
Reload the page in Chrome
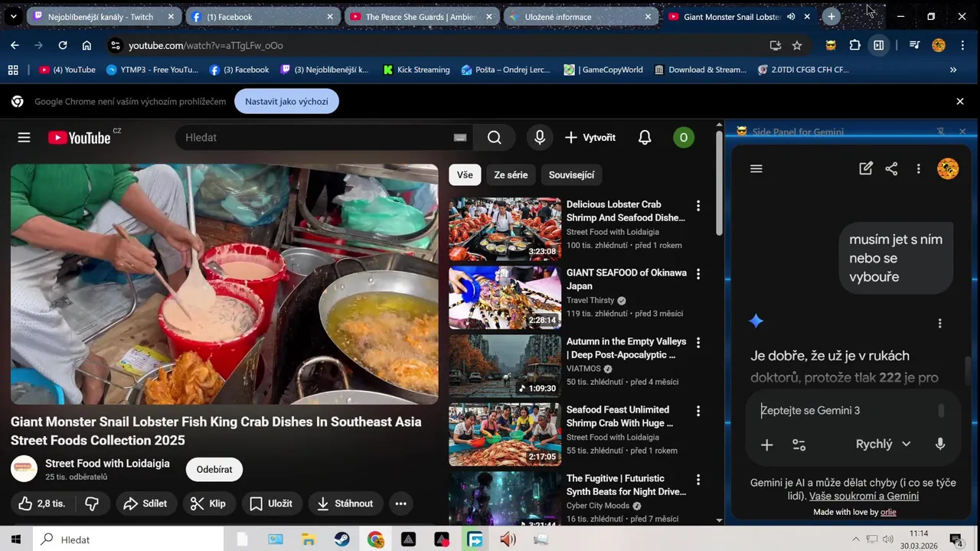[x=63, y=45]
